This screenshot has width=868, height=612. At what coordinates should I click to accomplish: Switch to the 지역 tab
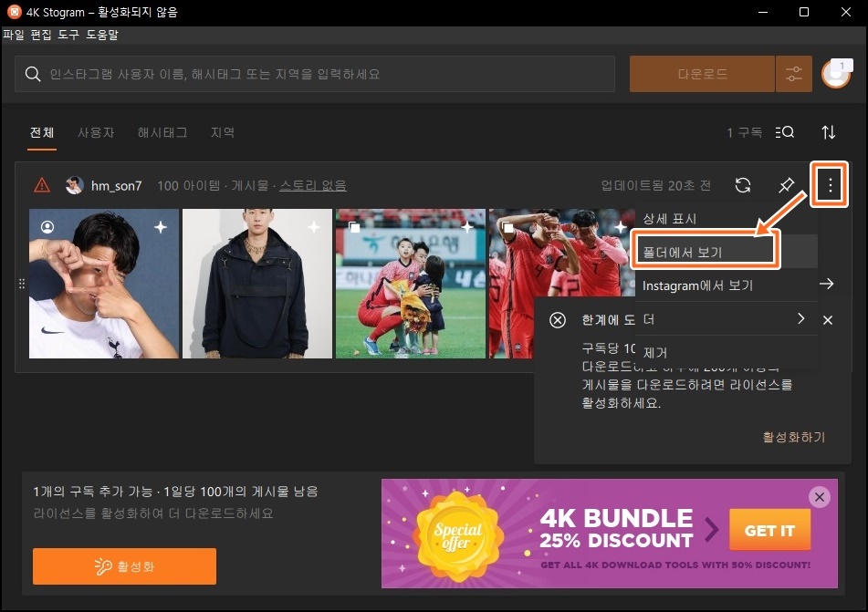[223, 133]
